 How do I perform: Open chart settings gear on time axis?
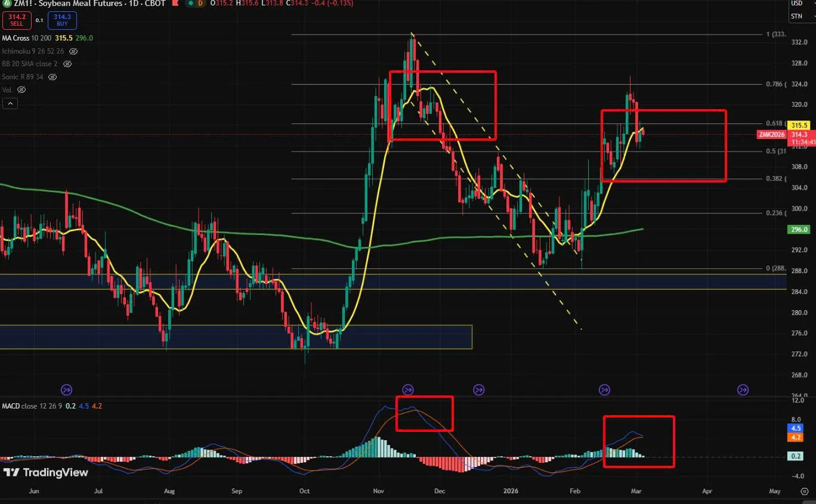point(804,491)
